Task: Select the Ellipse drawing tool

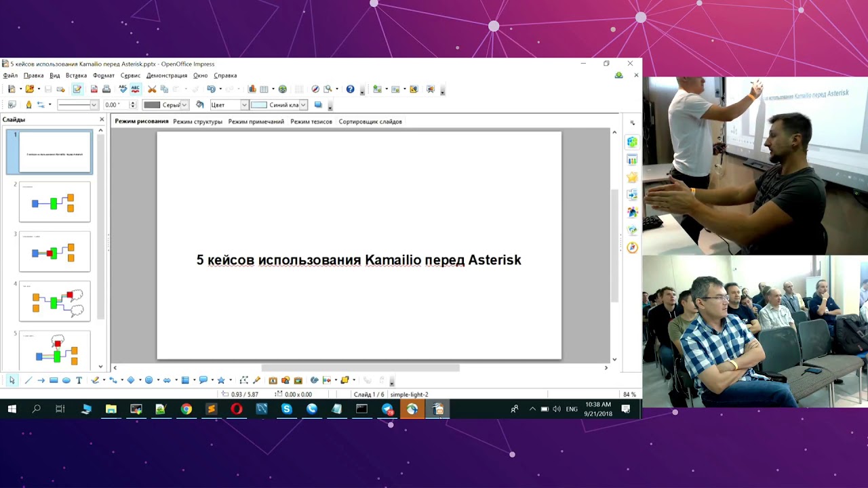Action: (x=66, y=380)
